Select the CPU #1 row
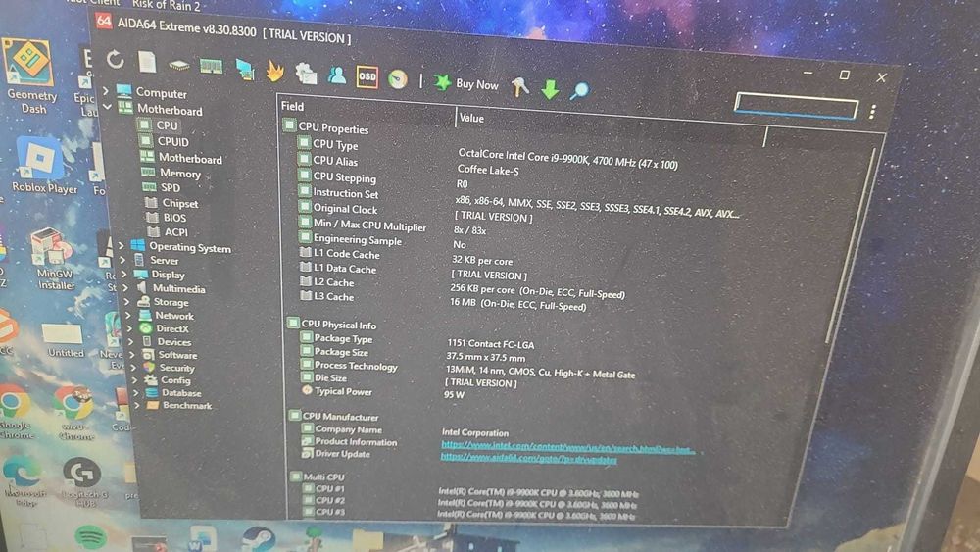This screenshot has height=552, width=980. click(470, 491)
